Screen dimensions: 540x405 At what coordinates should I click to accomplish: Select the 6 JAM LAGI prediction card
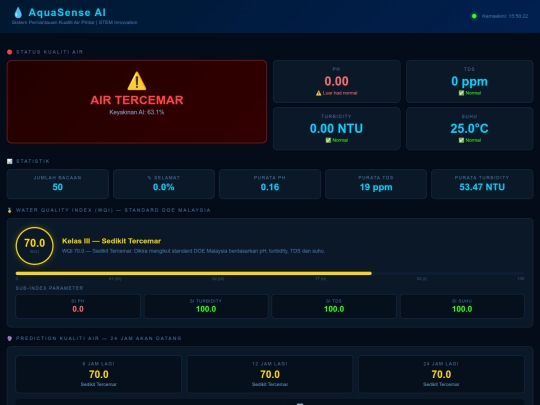tap(98, 374)
